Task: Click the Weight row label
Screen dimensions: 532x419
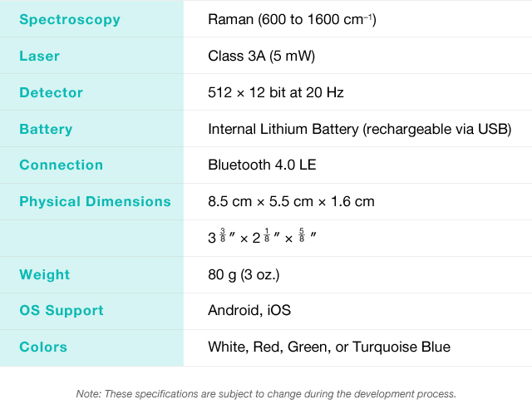Action: point(45,274)
